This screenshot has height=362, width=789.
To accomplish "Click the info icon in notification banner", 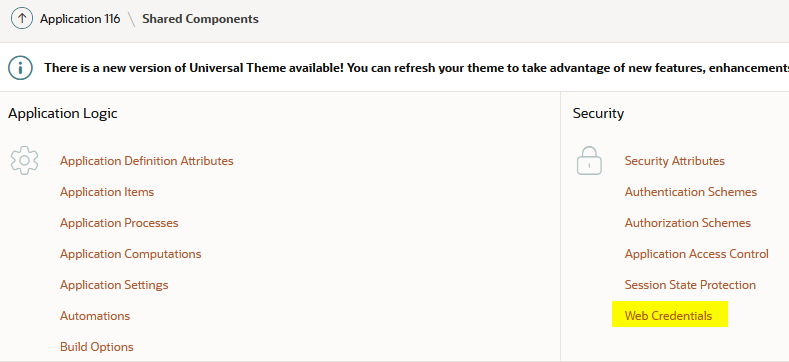I will click(21, 67).
